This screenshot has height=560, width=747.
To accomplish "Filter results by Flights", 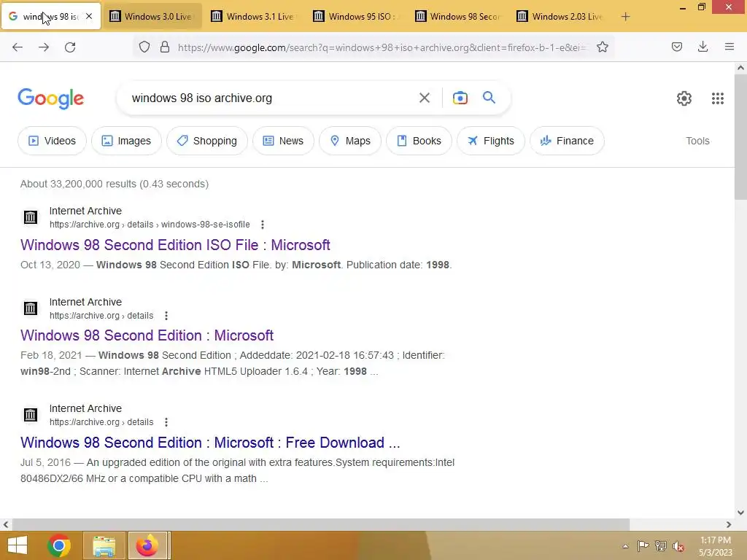I will click(491, 141).
